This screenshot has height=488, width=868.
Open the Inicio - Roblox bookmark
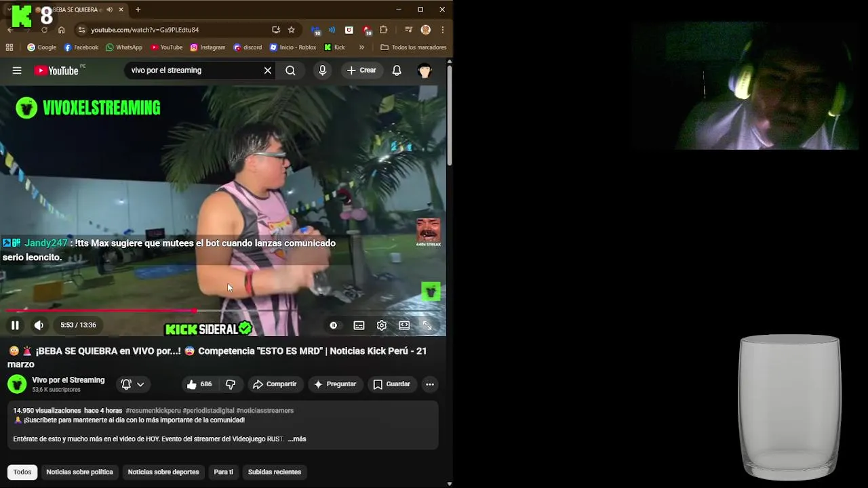[x=293, y=47]
